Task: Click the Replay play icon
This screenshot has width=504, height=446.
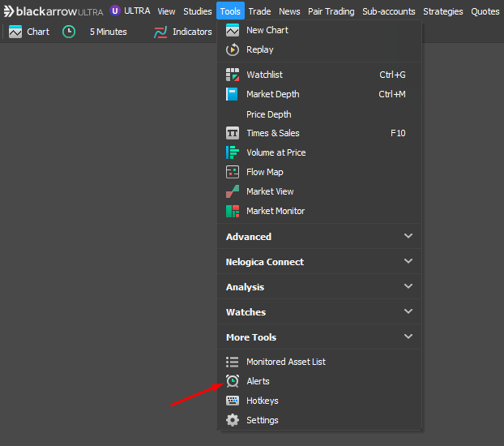Action: 233,49
